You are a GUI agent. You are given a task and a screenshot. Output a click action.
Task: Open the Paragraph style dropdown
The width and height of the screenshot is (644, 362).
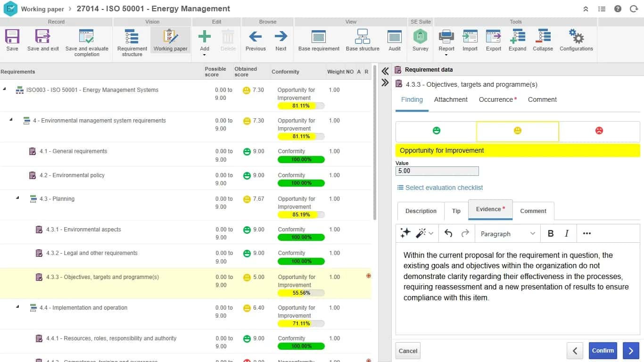tap(508, 233)
